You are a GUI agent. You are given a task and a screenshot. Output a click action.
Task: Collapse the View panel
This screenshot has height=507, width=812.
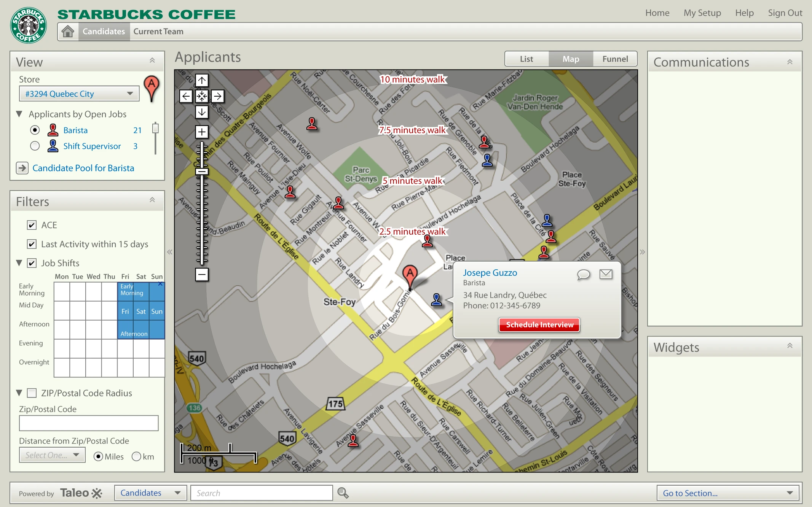pos(152,60)
